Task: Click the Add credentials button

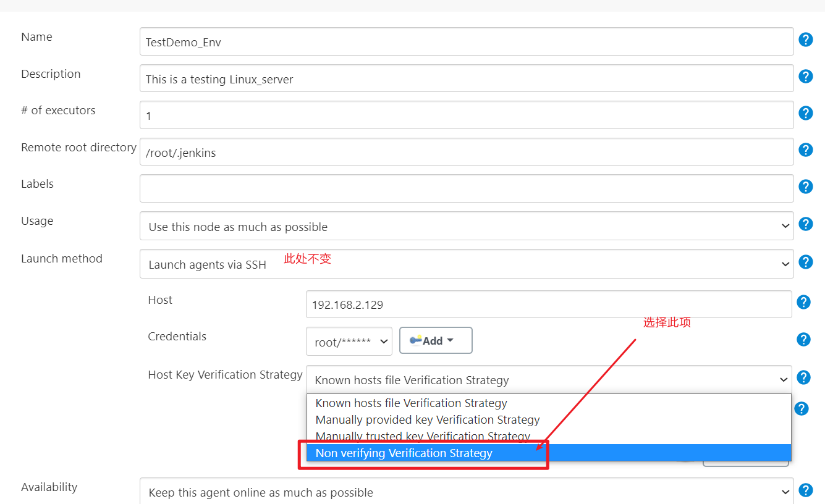Action: point(436,340)
